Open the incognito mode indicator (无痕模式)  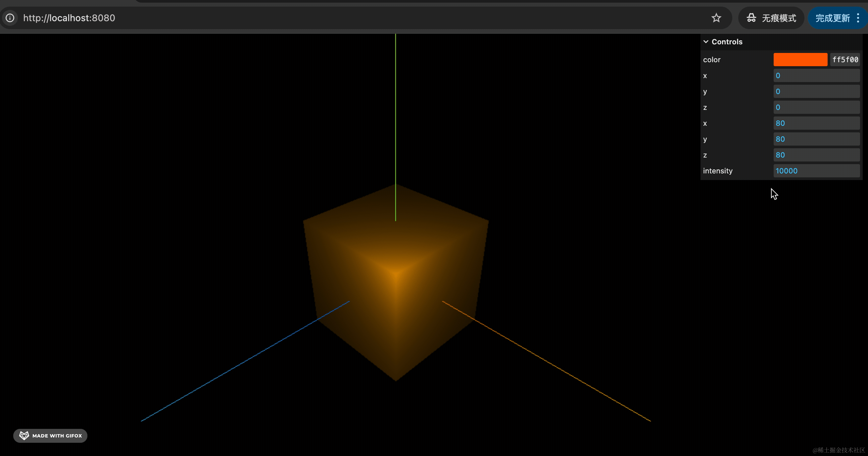pos(771,18)
